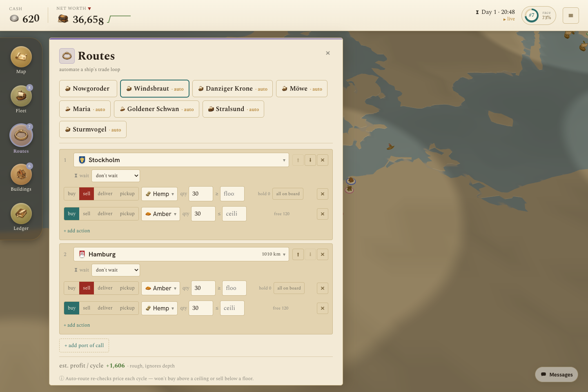This screenshot has height=392, width=588.
Task: Open the Fleet sidebar icon
Action: (x=21, y=96)
